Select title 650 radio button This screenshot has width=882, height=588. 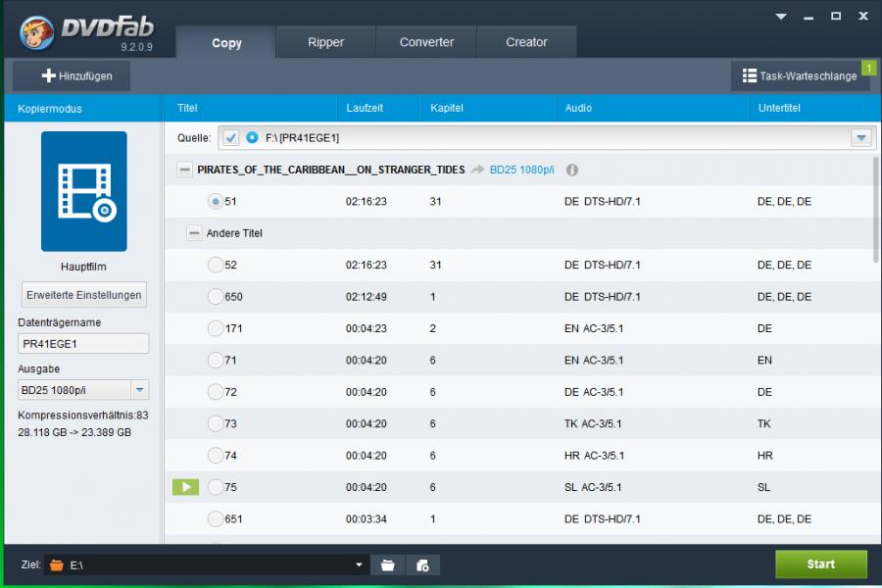coord(216,297)
